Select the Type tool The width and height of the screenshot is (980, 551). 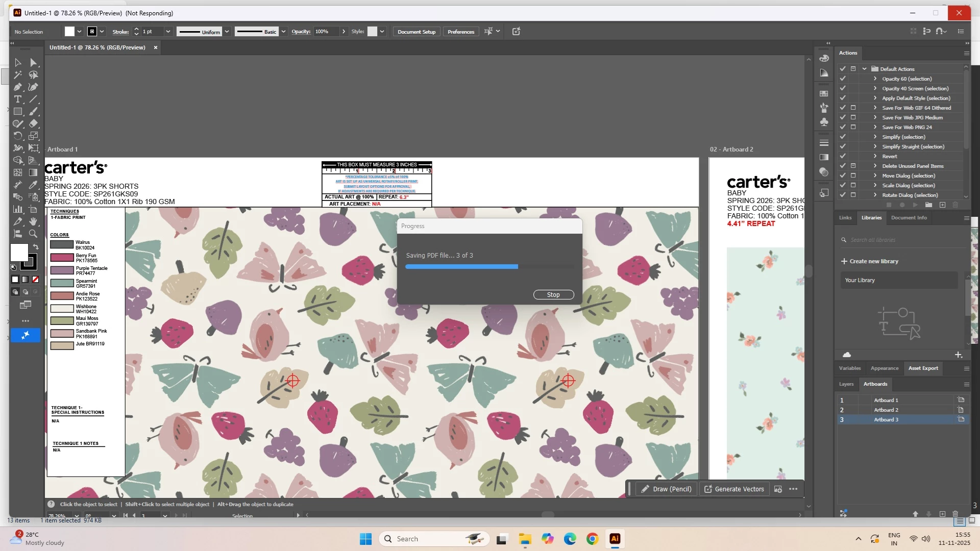[18, 99]
